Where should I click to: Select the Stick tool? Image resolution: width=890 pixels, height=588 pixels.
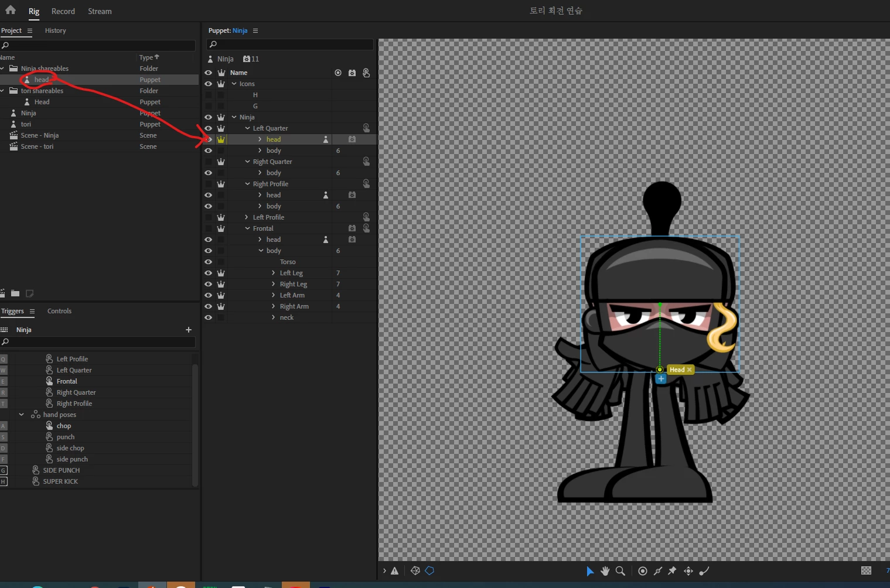(x=658, y=571)
